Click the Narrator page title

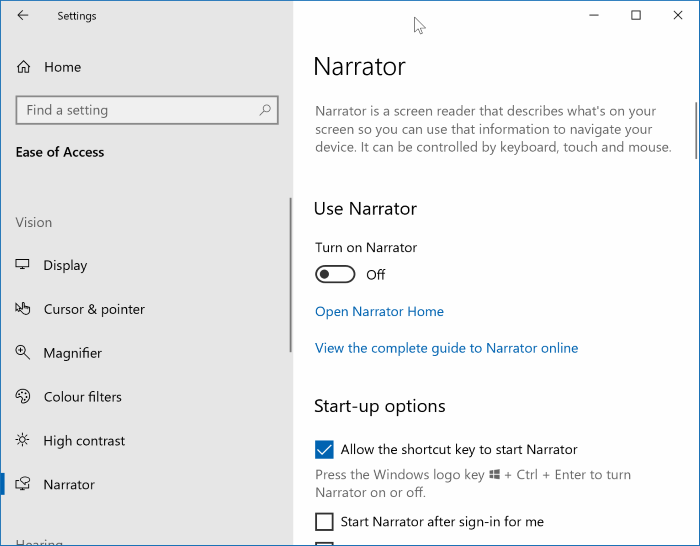pyautogui.click(x=359, y=67)
